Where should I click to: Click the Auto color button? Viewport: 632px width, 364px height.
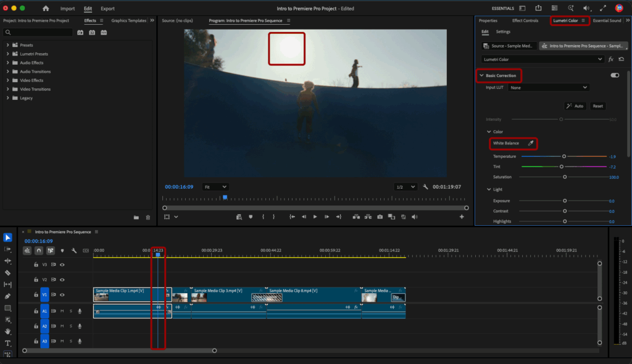pyautogui.click(x=575, y=106)
